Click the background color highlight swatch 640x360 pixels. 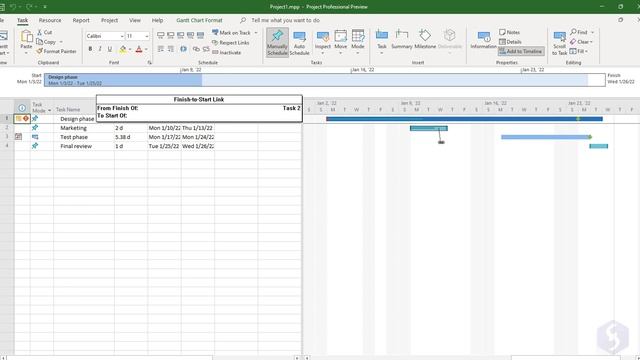[x=123, y=49]
